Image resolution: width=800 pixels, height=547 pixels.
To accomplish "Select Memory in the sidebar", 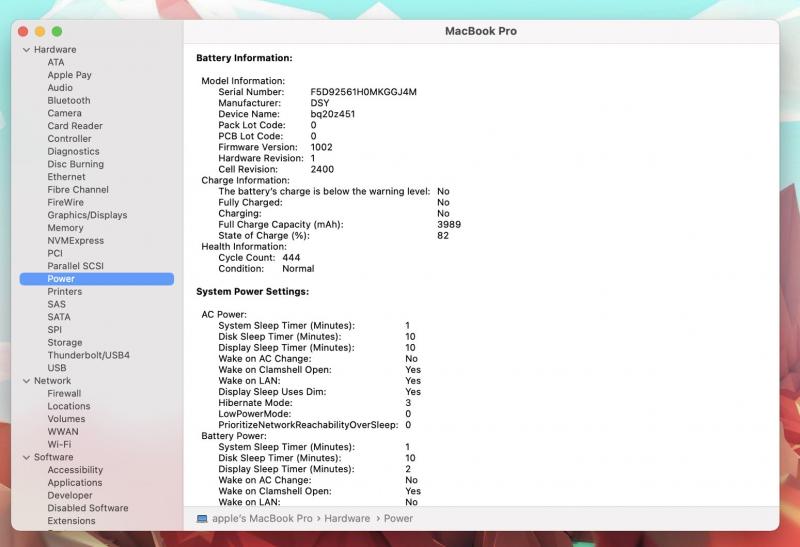I will tap(65, 228).
